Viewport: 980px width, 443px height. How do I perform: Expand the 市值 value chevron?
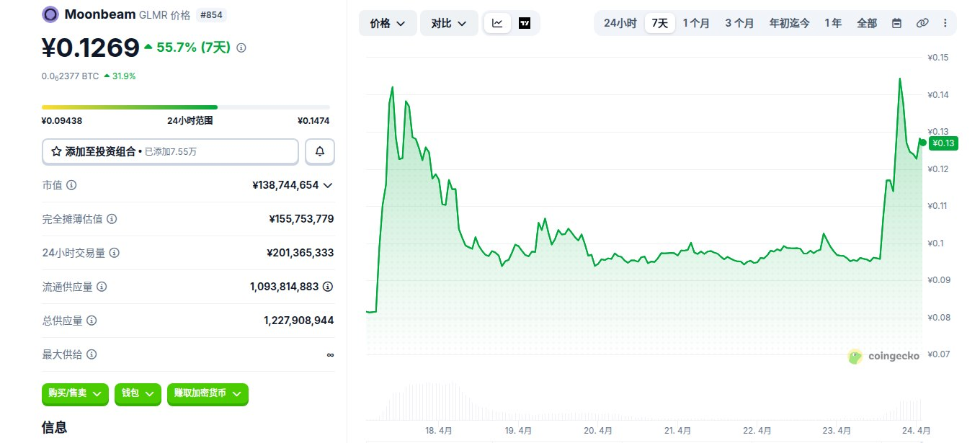[x=328, y=185]
